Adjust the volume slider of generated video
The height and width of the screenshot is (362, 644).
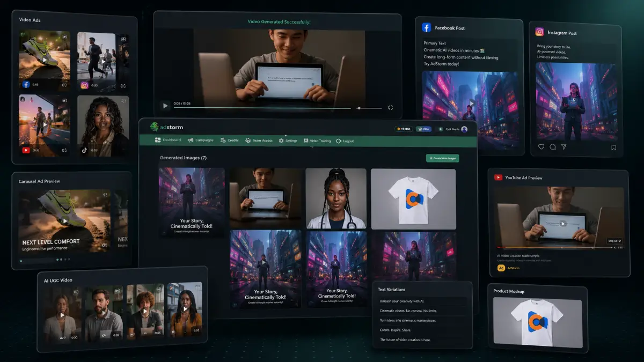pyautogui.click(x=370, y=108)
